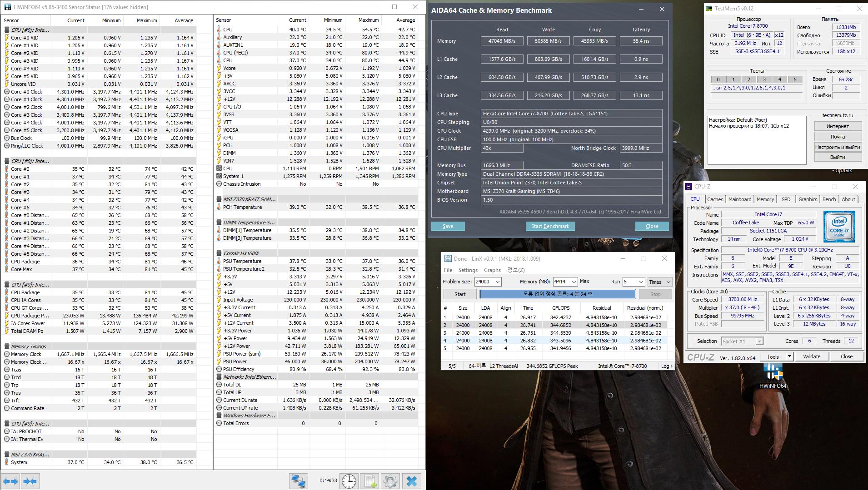Click HWiNFO blue X close sensors icon

[x=412, y=481]
